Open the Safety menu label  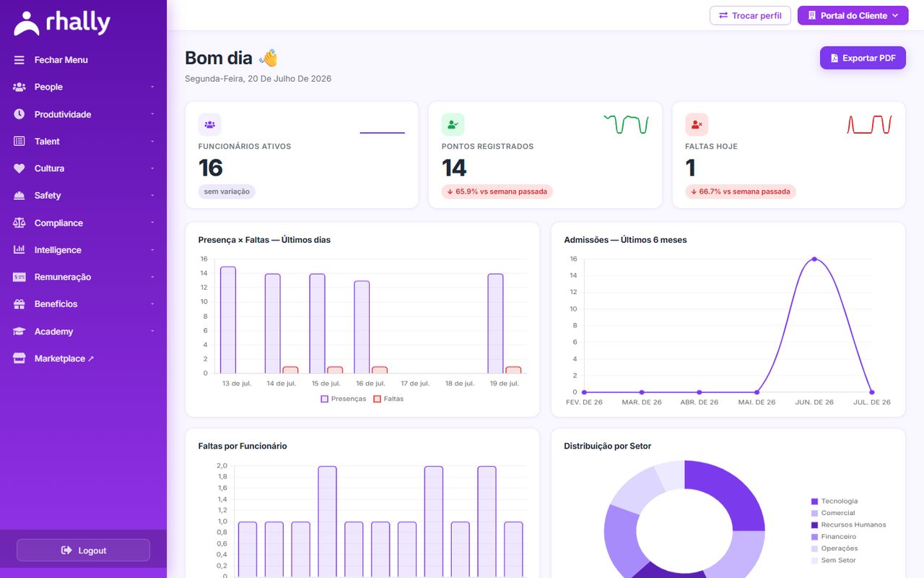coord(48,196)
